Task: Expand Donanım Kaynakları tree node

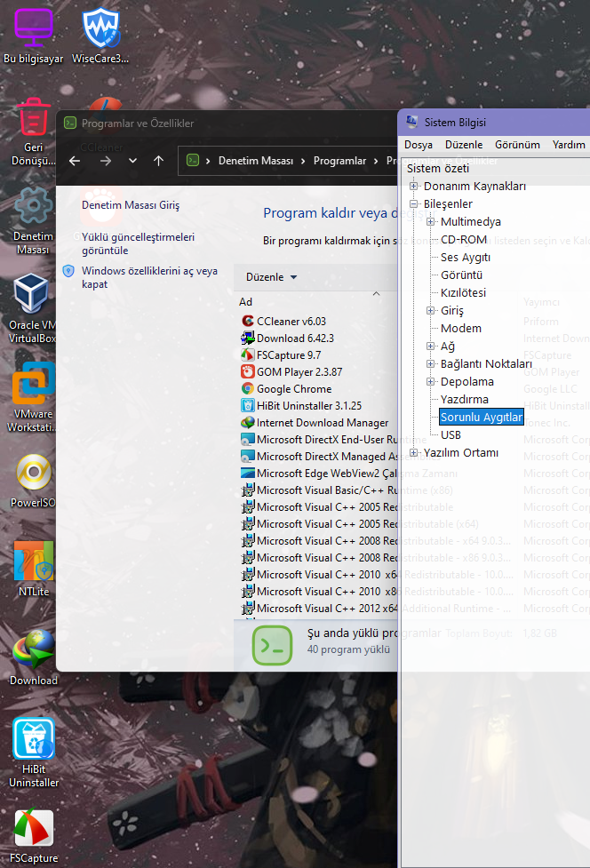Action: 413,186
